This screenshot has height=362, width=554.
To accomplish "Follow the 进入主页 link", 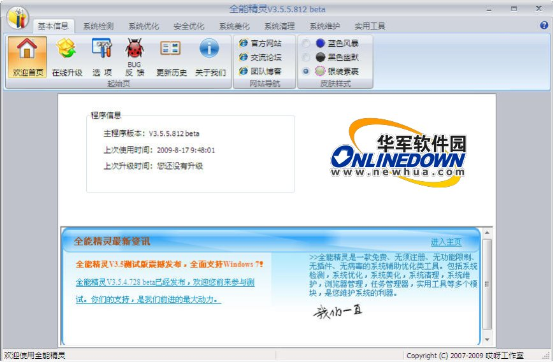I will click(446, 242).
